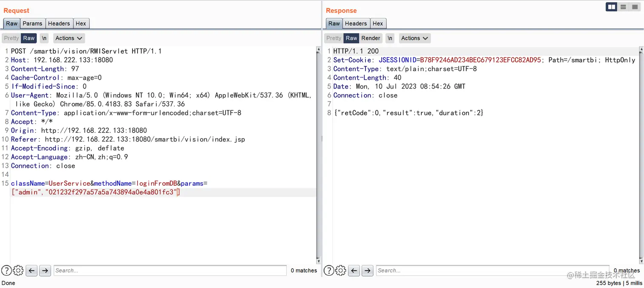
Task: Click the Date: Mon, 10 Jul 2023 line
Action: tap(399, 86)
